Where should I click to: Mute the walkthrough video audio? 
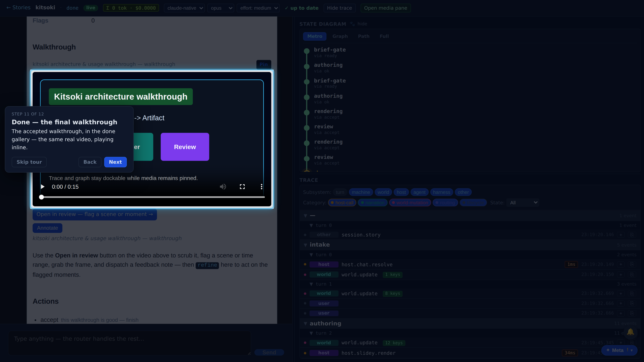pyautogui.click(x=223, y=187)
